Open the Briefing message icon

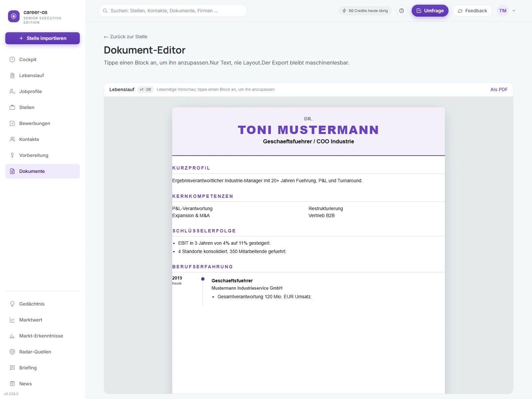(x=12, y=368)
